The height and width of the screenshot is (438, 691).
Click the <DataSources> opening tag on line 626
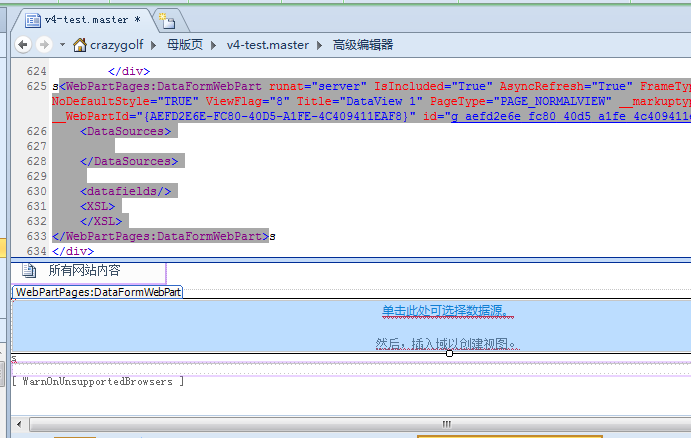click(126, 131)
